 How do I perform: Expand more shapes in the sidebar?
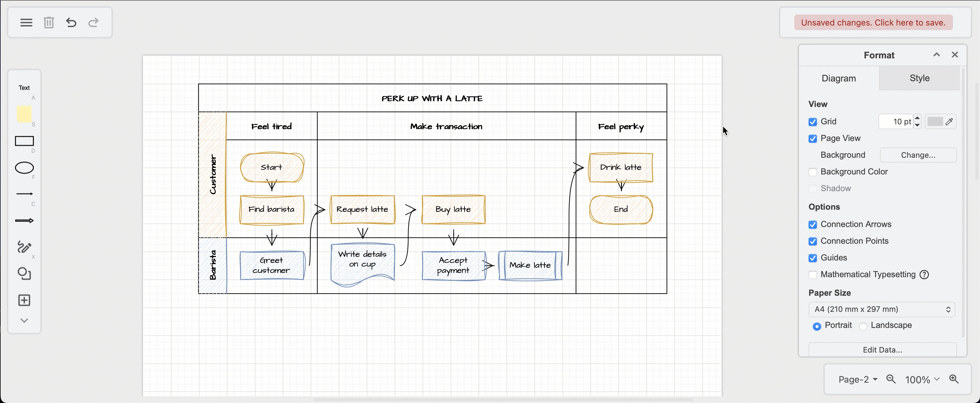click(x=24, y=320)
